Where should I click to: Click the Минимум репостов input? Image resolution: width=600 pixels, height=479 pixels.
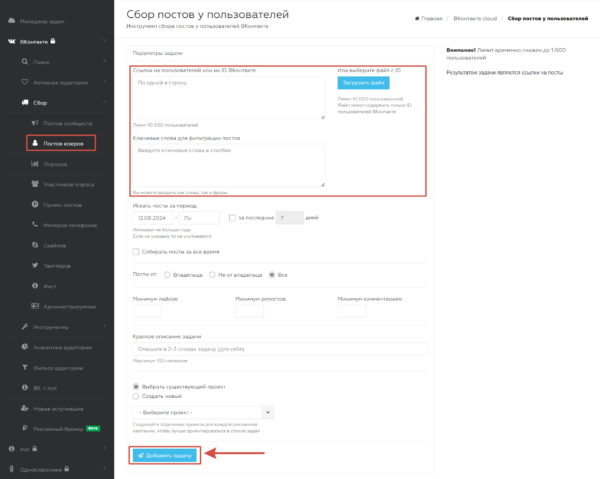click(249, 311)
